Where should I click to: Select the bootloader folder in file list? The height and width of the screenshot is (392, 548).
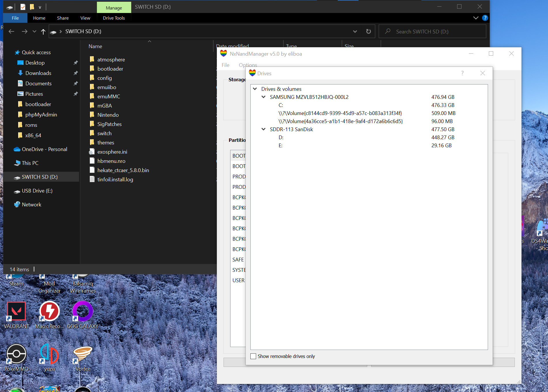point(110,69)
